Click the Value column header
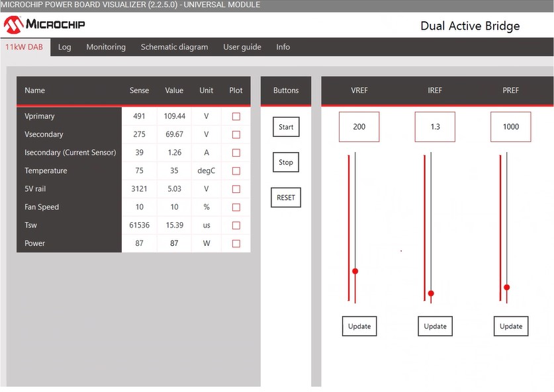 174,91
